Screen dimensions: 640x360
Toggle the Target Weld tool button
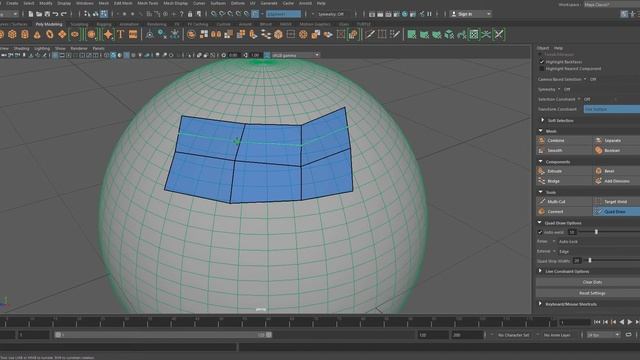tap(616, 202)
